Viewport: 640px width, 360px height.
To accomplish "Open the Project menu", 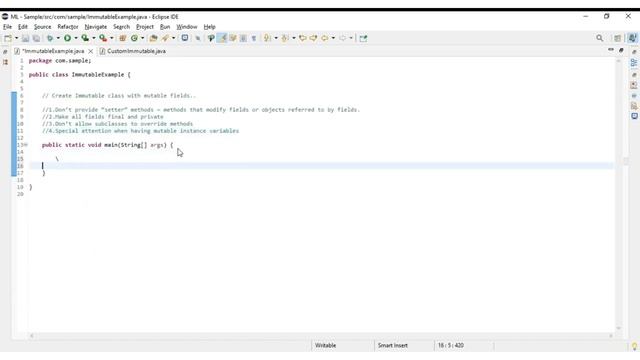I will [145, 27].
